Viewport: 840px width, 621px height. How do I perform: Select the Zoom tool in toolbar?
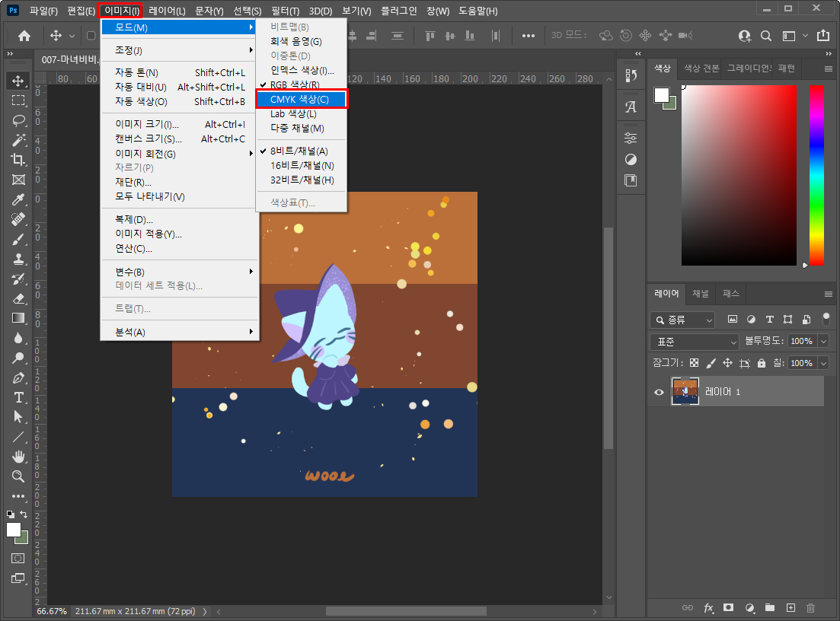18,476
